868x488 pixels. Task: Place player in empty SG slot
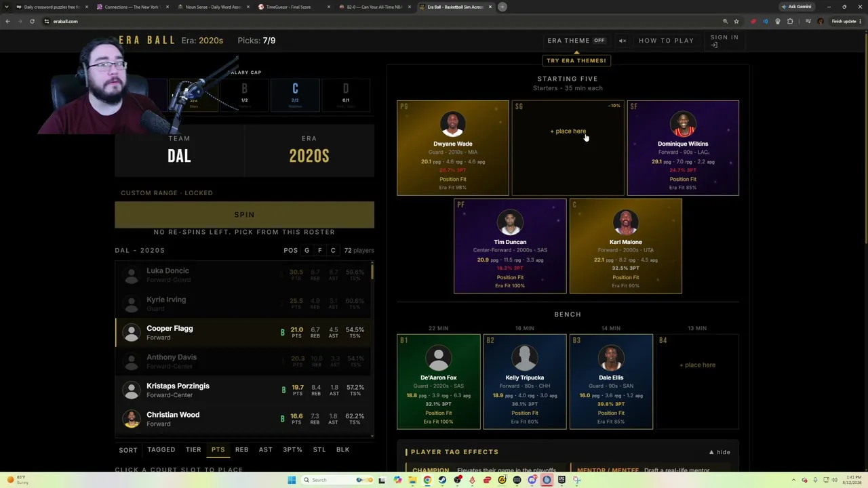[x=568, y=148]
